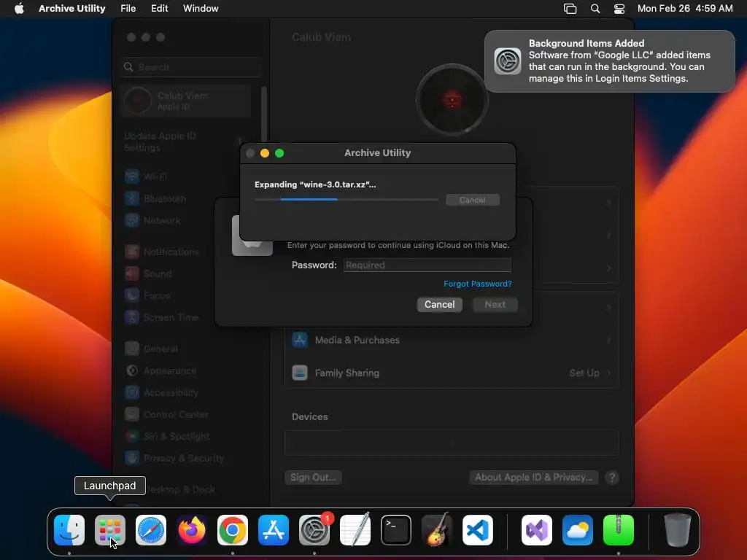Click the Notifications sidebar icon
The height and width of the screenshot is (560, 747).
tap(132, 252)
